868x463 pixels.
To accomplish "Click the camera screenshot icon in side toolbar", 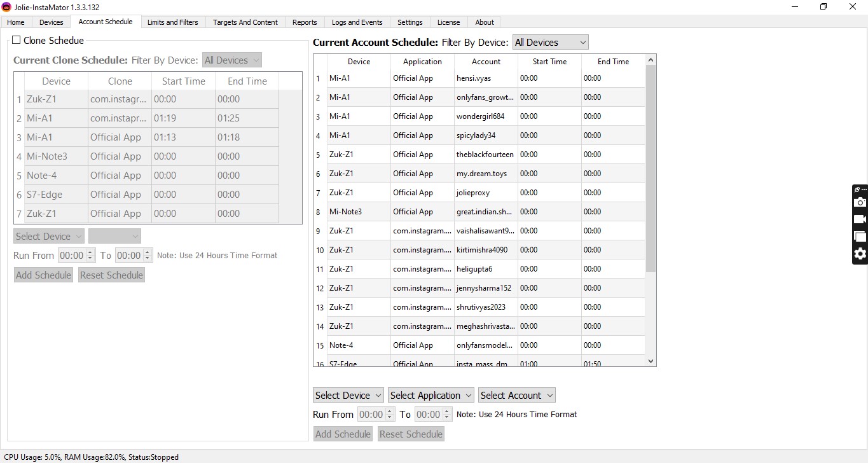I will coord(860,202).
